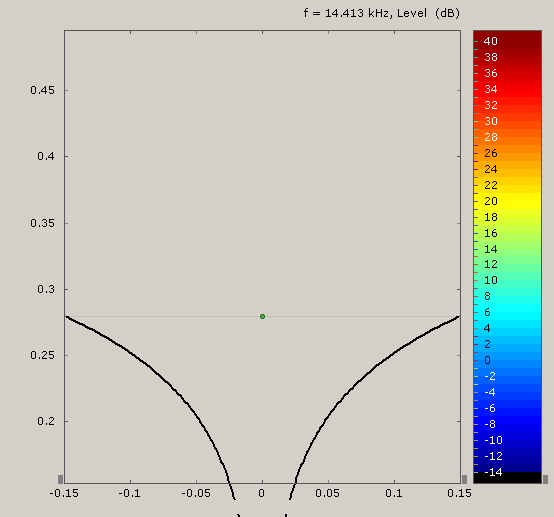Select the gray handle at plot's lower-right corner
The height and width of the screenshot is (517, 554).
464,479
